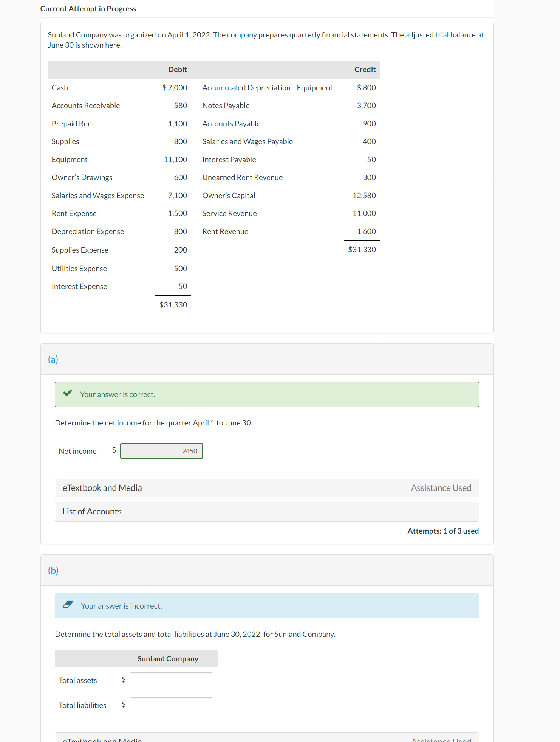Click the Net income answer field
Screen dimensions: 560x742
[161, 451]
